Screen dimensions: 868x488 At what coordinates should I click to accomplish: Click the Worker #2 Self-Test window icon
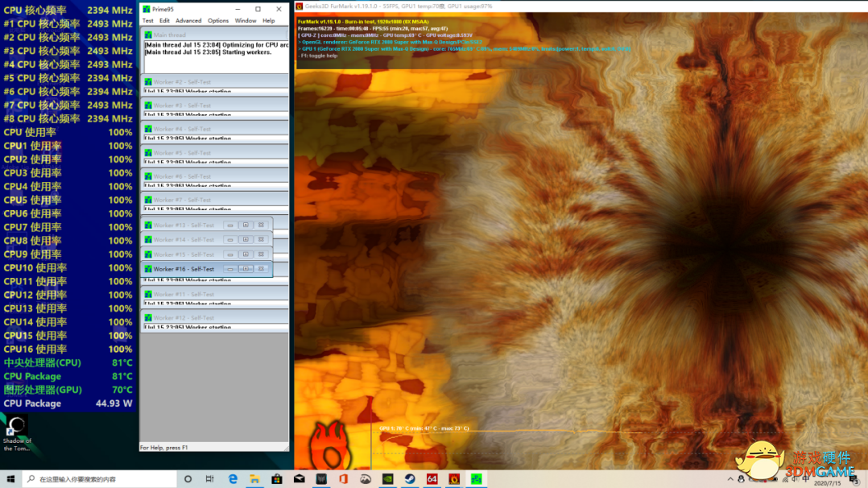pyautogui.click(x=148, y=81)
